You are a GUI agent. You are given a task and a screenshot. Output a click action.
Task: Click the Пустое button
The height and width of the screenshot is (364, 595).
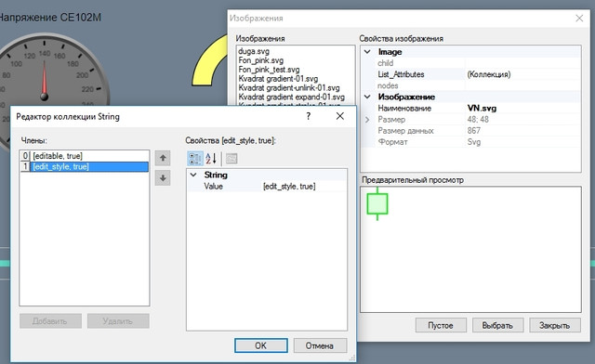click(x=441, y=325)
